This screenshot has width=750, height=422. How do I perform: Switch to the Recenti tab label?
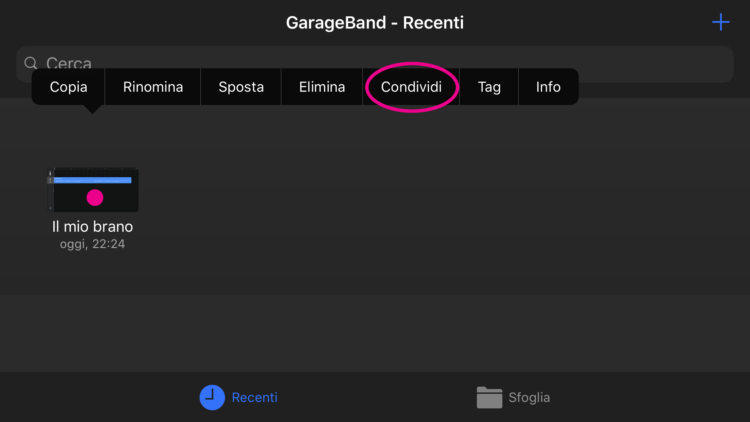coord(255,397)
